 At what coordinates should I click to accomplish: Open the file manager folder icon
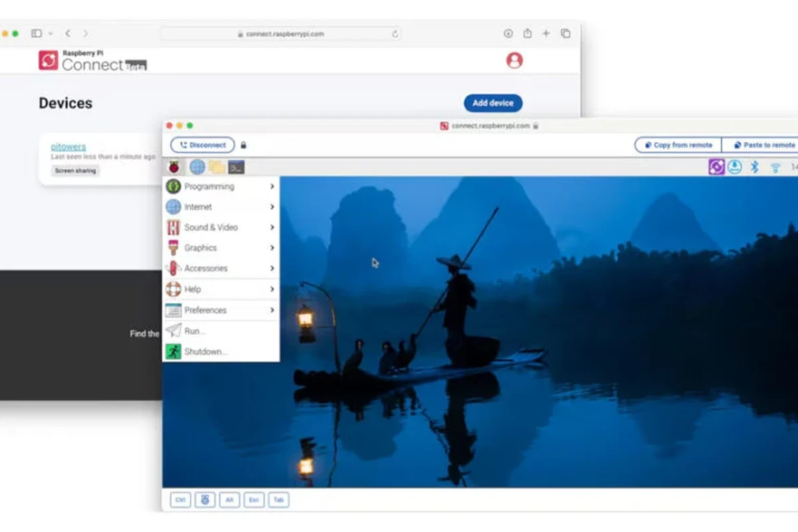pyautogui.click(x=217, y=167)
